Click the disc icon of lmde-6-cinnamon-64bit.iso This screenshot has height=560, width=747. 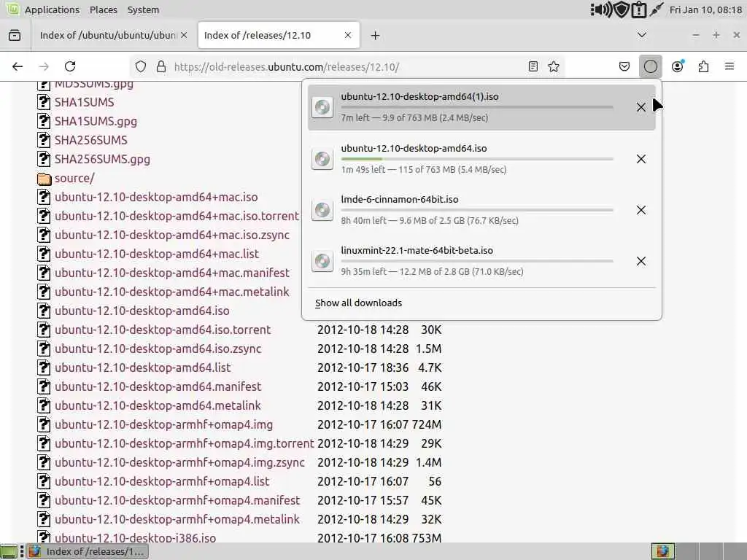click(322, 210)
